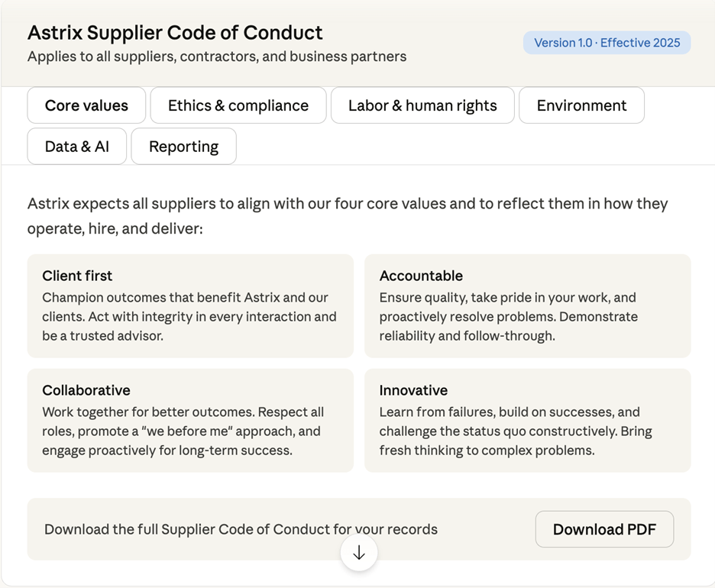Screen dimensions: 715x588
Task: Select the Client first value card
Action: (x=189, y=305)
